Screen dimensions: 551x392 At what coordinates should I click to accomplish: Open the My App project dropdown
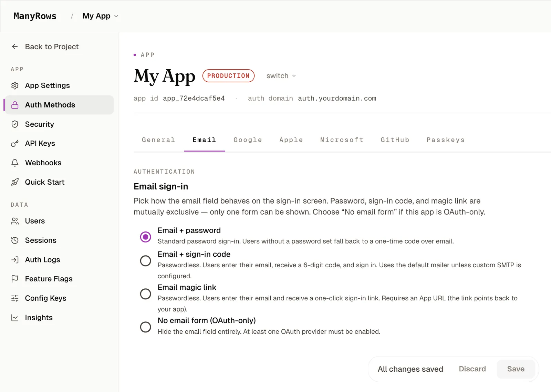(x=100, y=16)
